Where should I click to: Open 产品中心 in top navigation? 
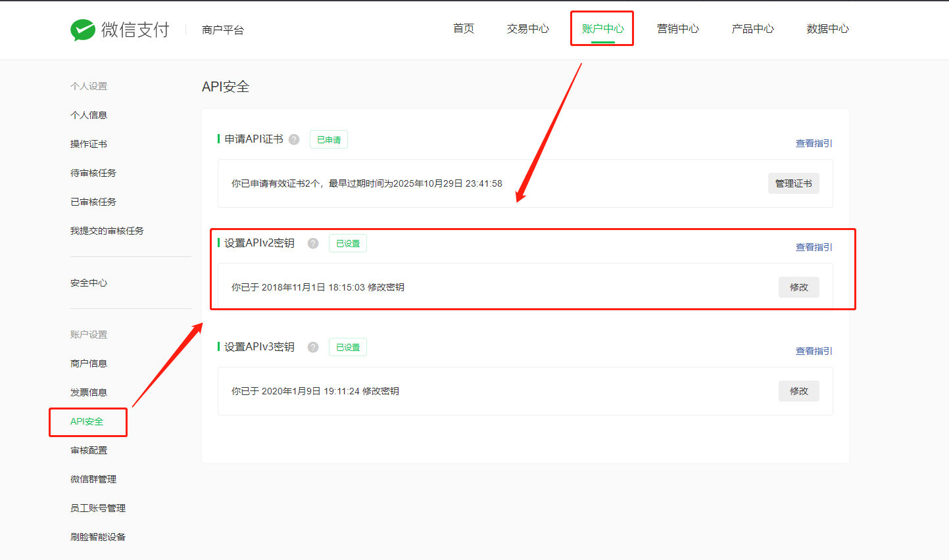[x=752, y=29]
